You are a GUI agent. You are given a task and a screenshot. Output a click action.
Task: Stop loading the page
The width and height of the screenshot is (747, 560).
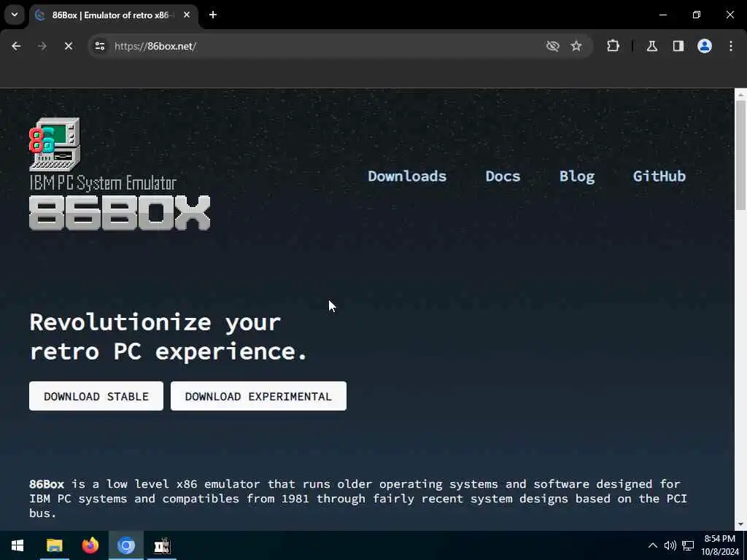click(68, 46)
